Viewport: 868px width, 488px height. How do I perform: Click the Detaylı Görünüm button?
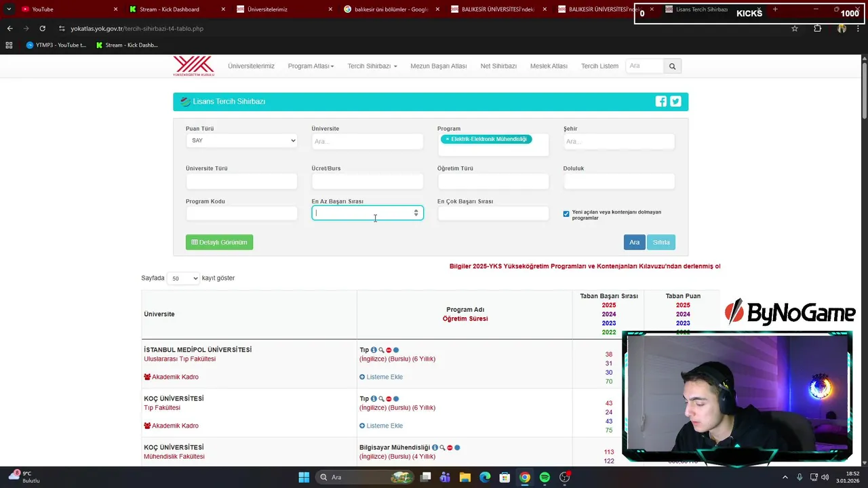(x=219, y=242)
